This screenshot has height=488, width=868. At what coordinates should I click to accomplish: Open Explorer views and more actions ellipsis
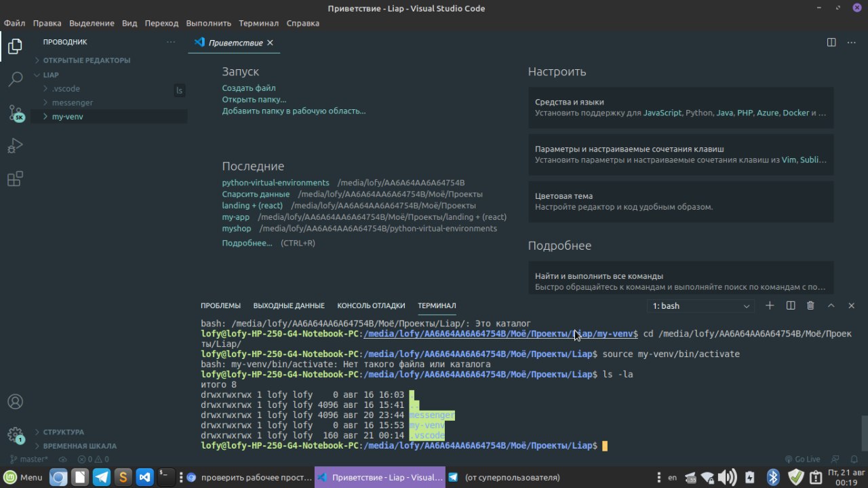[x=171, y=42]
